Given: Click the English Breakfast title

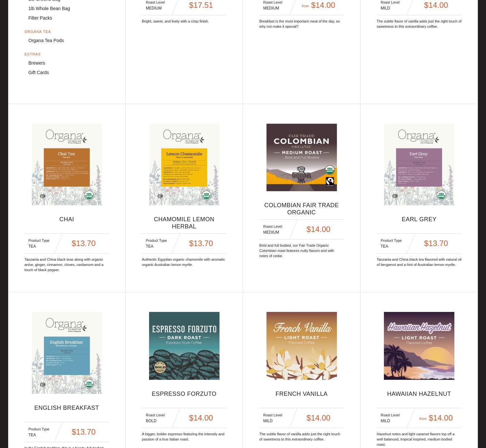Looking at the screenshot, I should [67, 408].
